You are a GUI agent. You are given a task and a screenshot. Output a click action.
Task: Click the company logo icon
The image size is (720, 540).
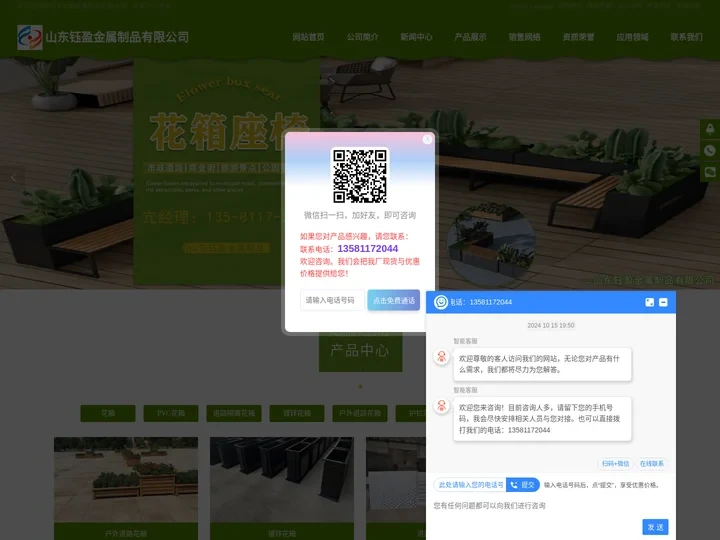point(30,37)
